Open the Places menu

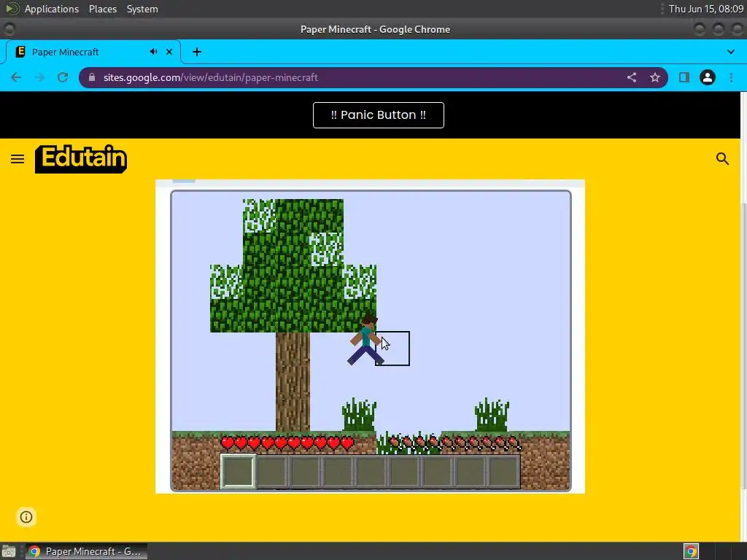coord(102,9)
